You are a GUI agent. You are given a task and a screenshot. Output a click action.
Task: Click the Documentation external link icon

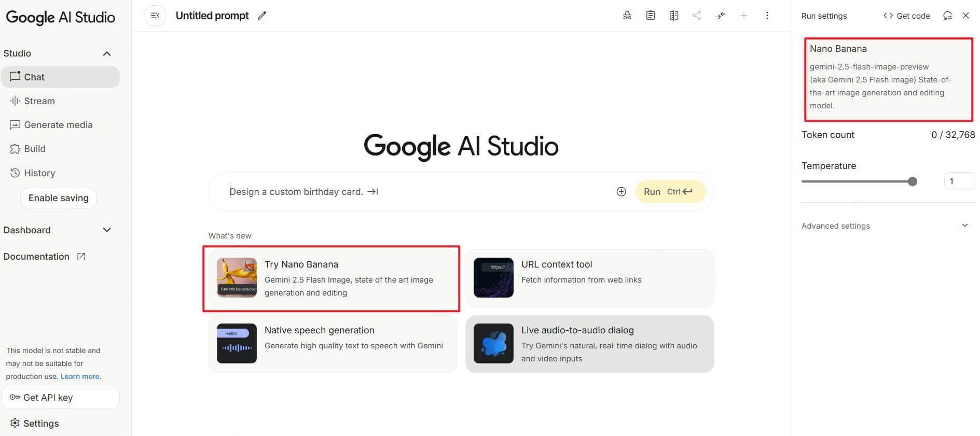(x=81, y=257)
